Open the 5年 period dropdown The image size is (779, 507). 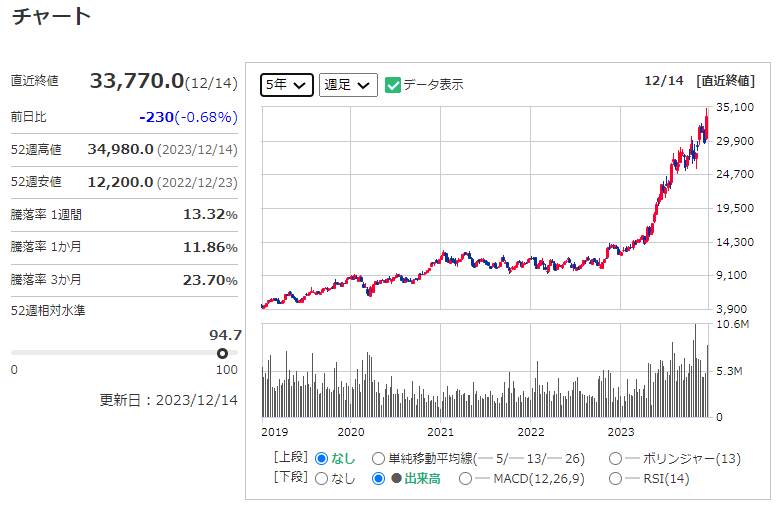287,85
